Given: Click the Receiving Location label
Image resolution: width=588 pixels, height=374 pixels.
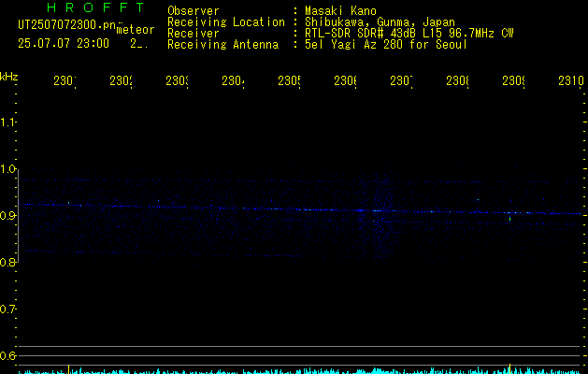Looking at the screenshot, I should coord(226,22).
